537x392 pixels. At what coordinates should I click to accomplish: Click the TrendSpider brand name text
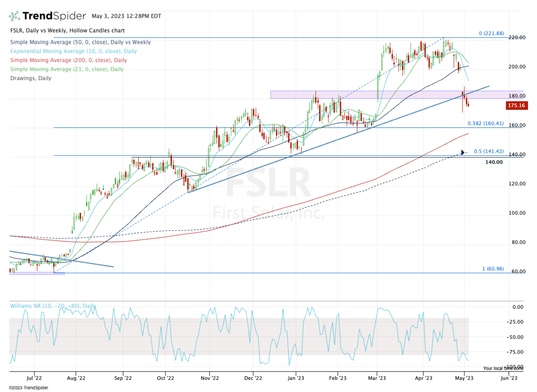pos(54,16)
